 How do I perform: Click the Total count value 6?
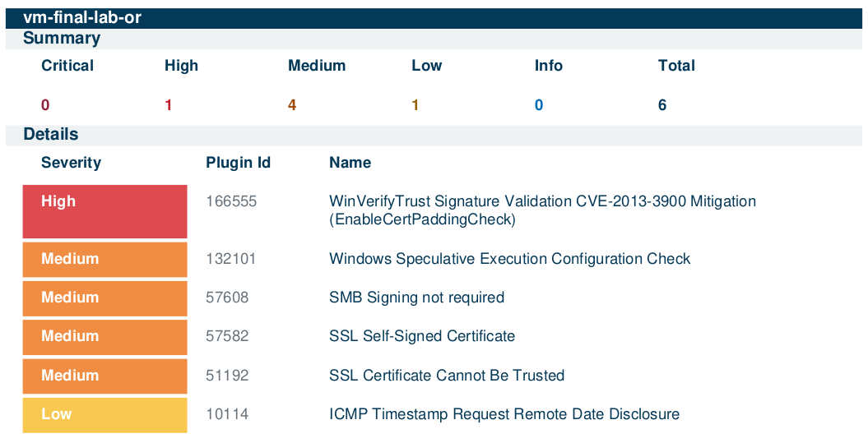point(662,105)
